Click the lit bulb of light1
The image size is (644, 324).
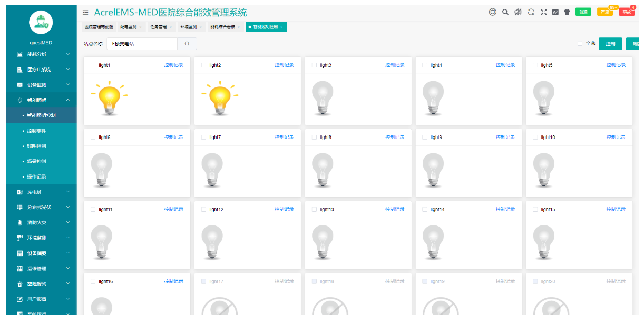click(x=109, y=97)
